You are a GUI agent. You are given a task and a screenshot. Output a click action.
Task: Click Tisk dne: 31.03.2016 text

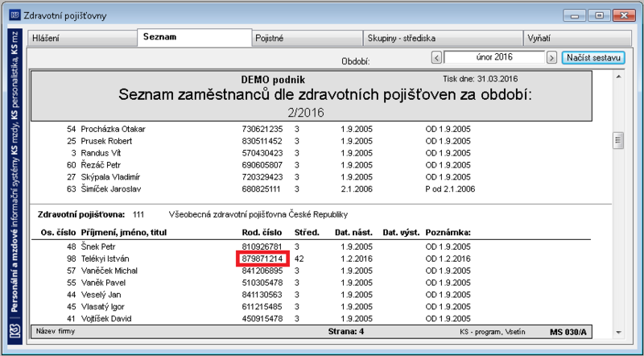click(480, 78)
